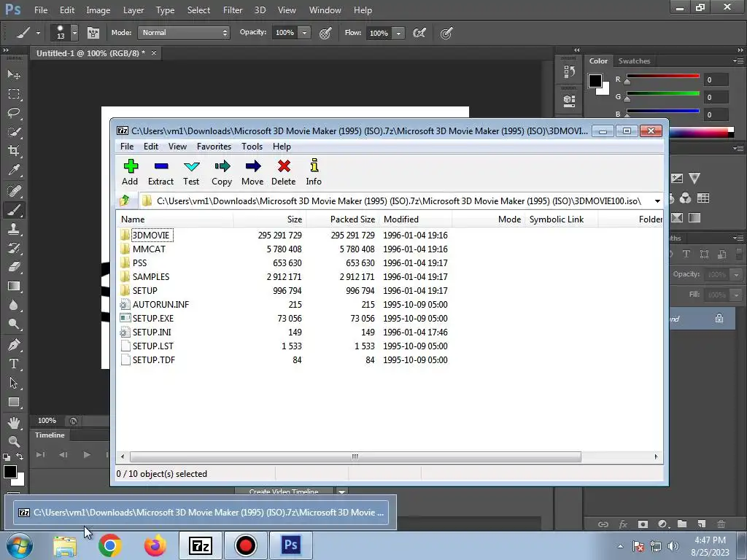The height and width of the screenshot is (560, 747).
Task: Expand the Flow slider dropdown arrow
Action: [398, 33]
